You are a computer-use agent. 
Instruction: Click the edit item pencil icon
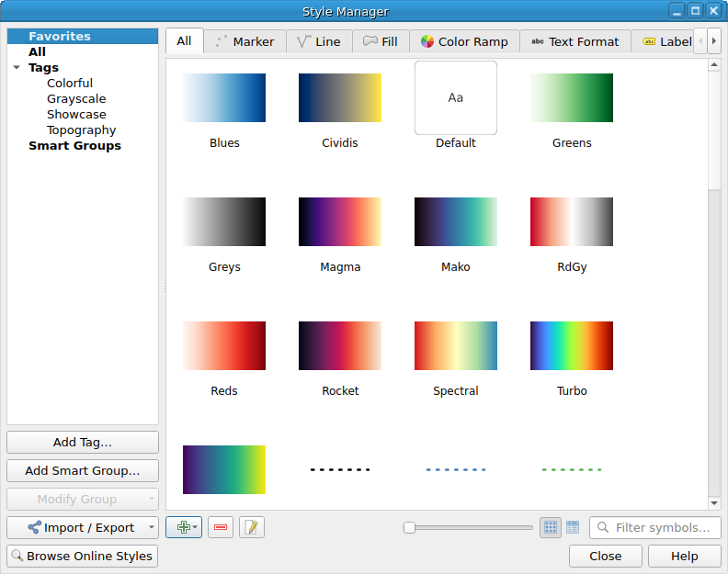(252, 527)
